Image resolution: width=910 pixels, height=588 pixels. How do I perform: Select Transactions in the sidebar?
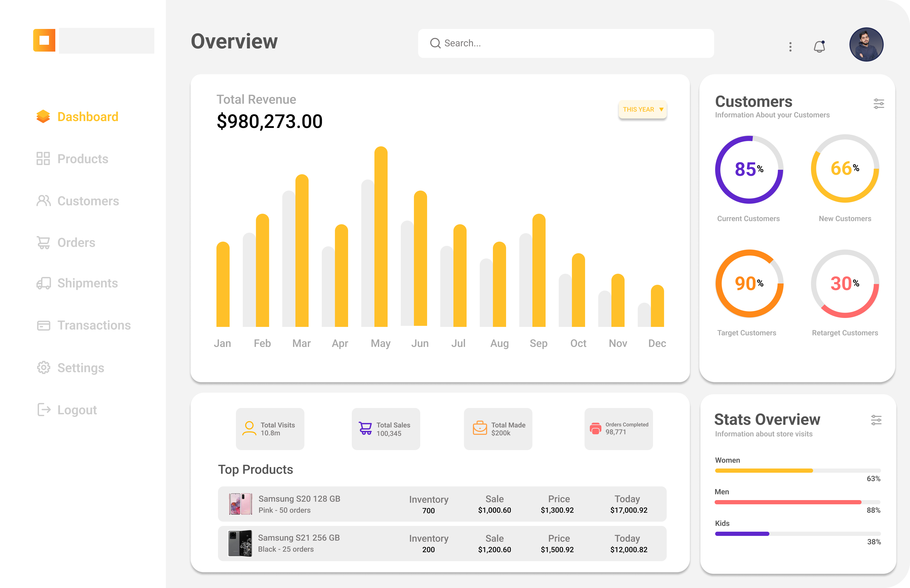click(93, 325)
